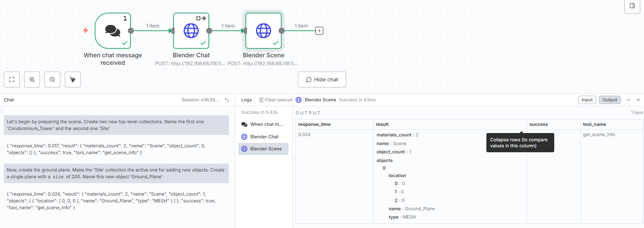Zoom in on the workflow canvas
Image resolution: width=644 pixels, height=228 pixels.
pyautogui.click(x=32, y=80)
